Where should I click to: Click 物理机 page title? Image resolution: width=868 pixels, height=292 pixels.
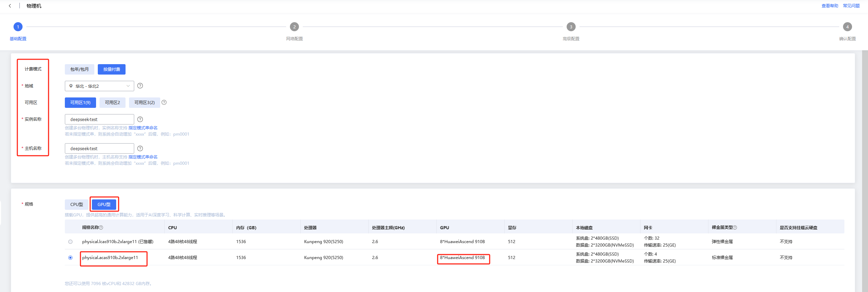[x=34, y=6]
